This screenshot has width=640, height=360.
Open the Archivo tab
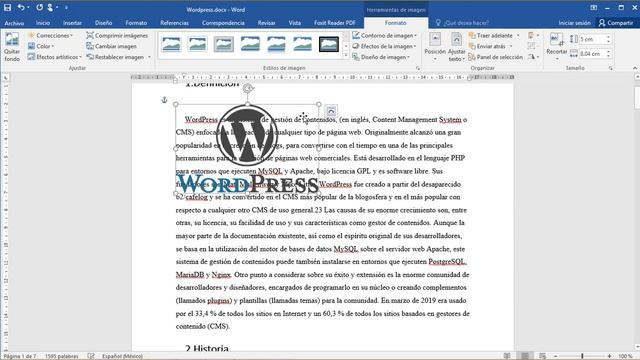(14, 23)
